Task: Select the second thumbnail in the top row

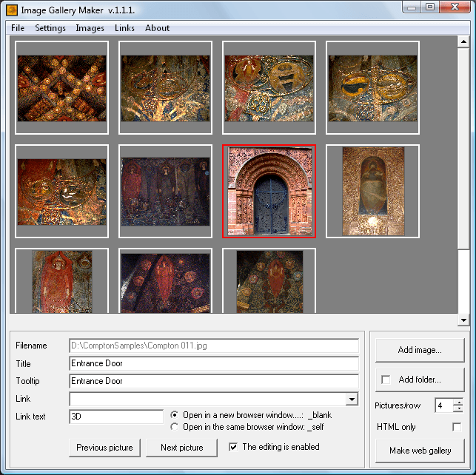Action: (165, 87)
